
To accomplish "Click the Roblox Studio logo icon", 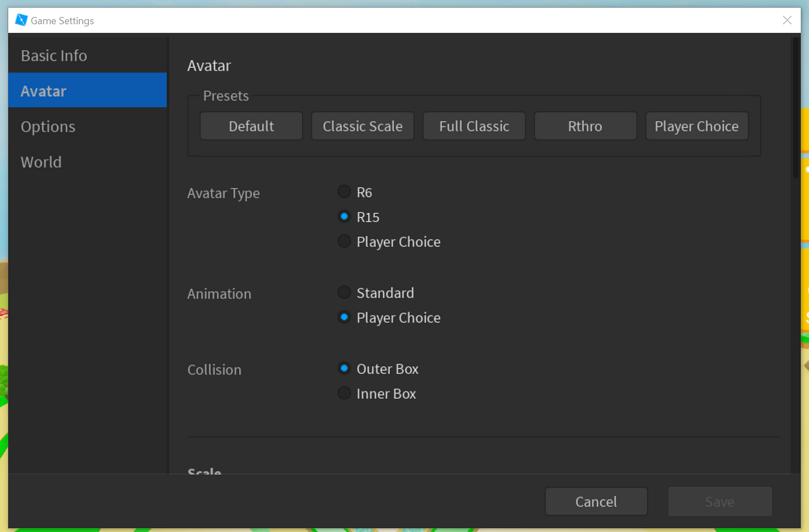I will click(21, 19).
